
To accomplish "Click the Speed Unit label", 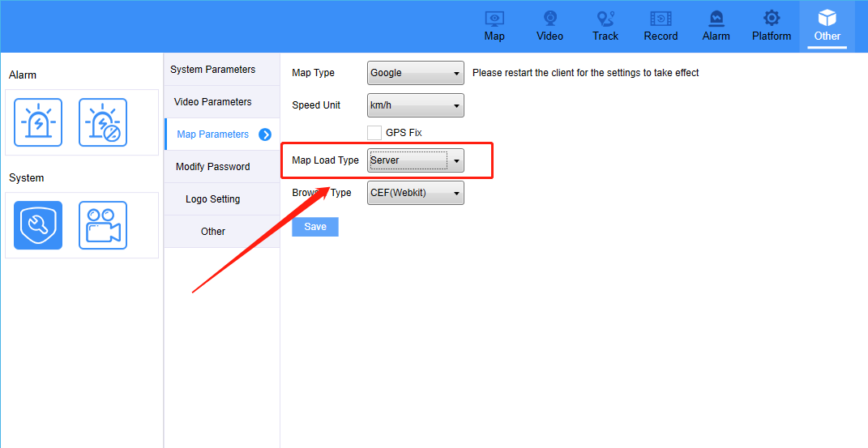I will pyautogui.click(x=316, y=105).
